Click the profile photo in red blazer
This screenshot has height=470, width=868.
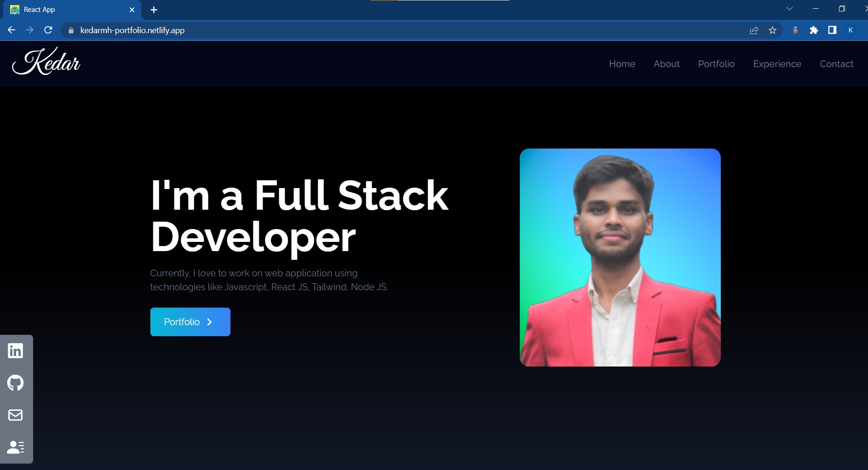620,258
